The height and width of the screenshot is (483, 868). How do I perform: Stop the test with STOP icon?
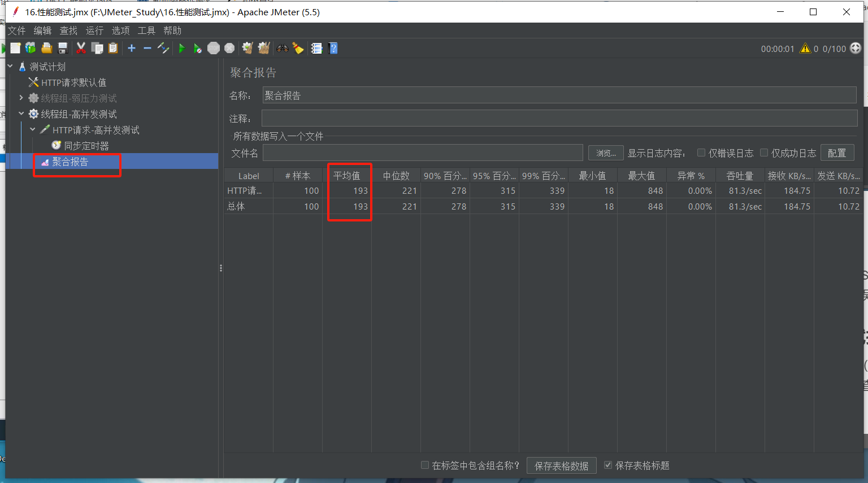[x=214, y=48]
